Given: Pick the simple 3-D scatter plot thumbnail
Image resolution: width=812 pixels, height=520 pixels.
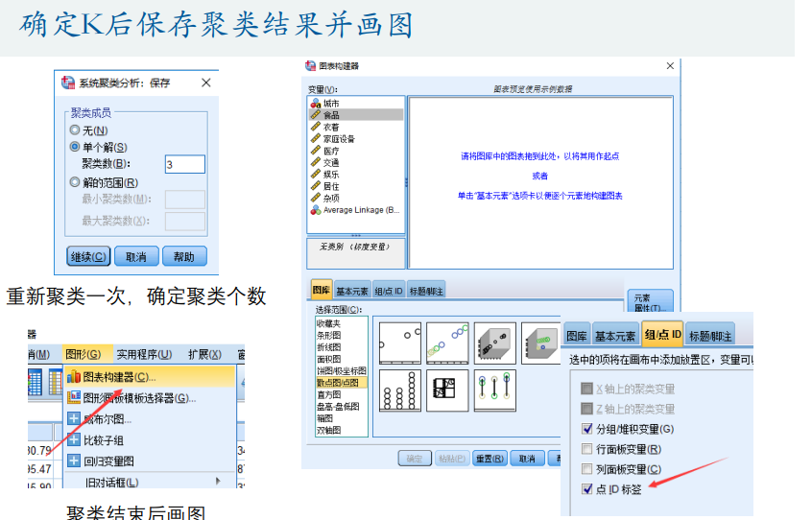Looking at the screenshot, I should coord(495,343).
